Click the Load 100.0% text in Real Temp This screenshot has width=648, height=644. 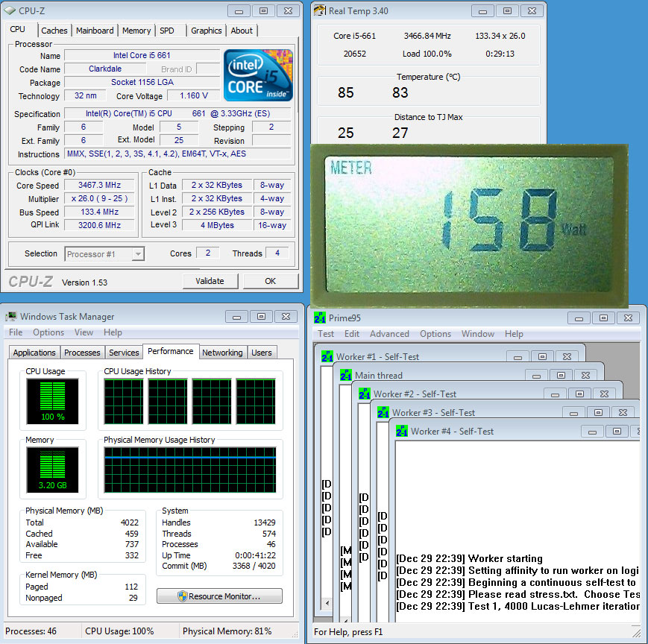coord(427,54)
